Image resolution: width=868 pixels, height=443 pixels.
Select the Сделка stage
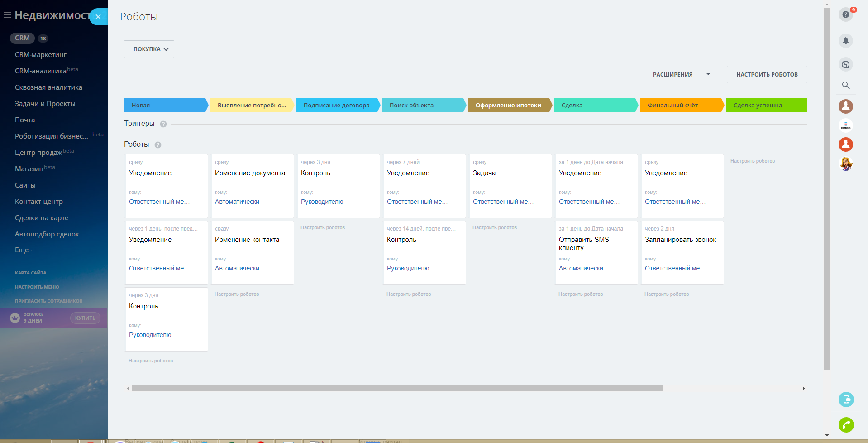pos(596,105)
